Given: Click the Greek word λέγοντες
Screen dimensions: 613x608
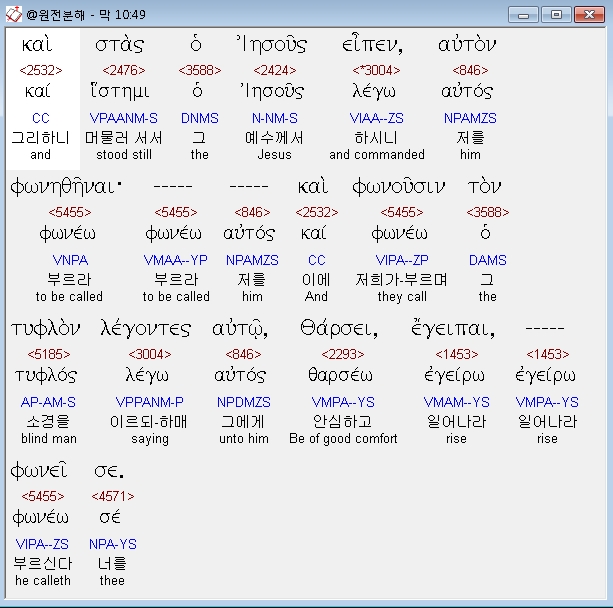Looking at the screenshot, I should (x=146, y=329).
